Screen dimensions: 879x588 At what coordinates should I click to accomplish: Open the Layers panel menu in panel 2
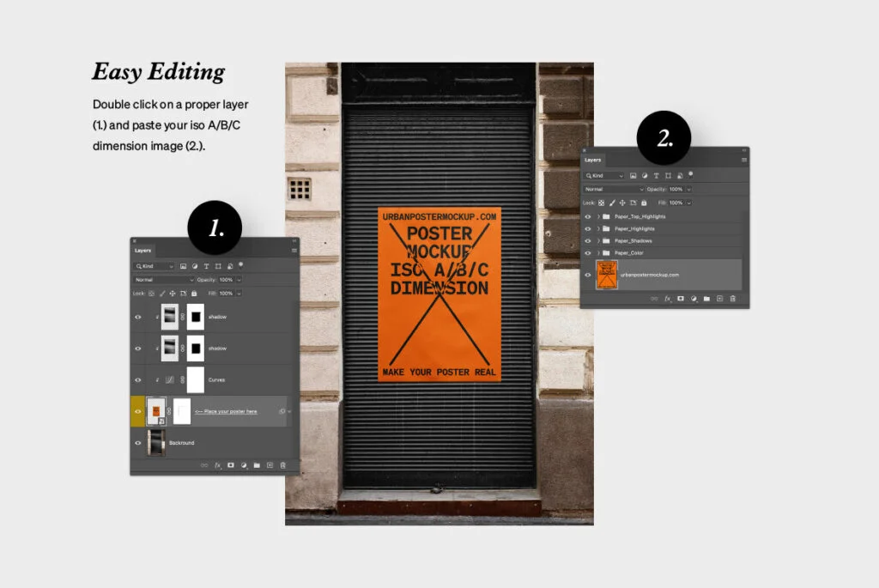[744, 160]
